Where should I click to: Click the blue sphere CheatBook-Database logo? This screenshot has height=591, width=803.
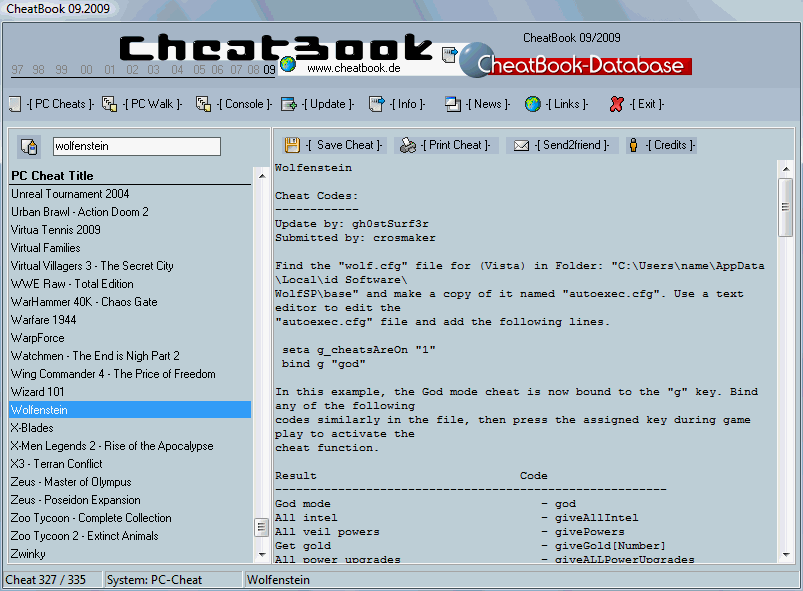477,60
